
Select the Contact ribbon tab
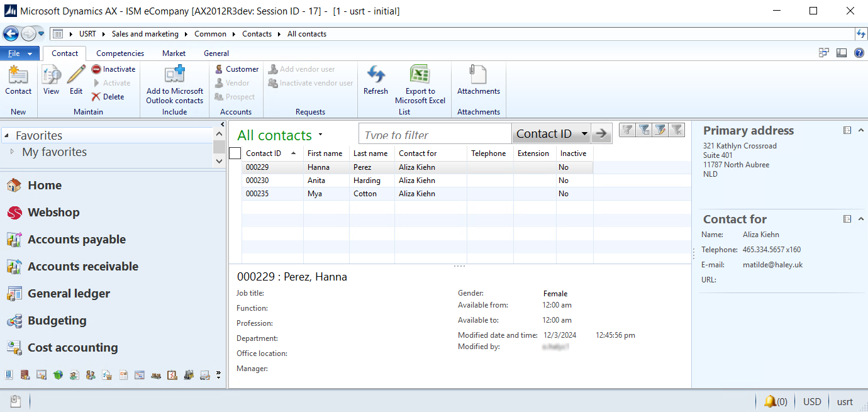click(65, 53)
